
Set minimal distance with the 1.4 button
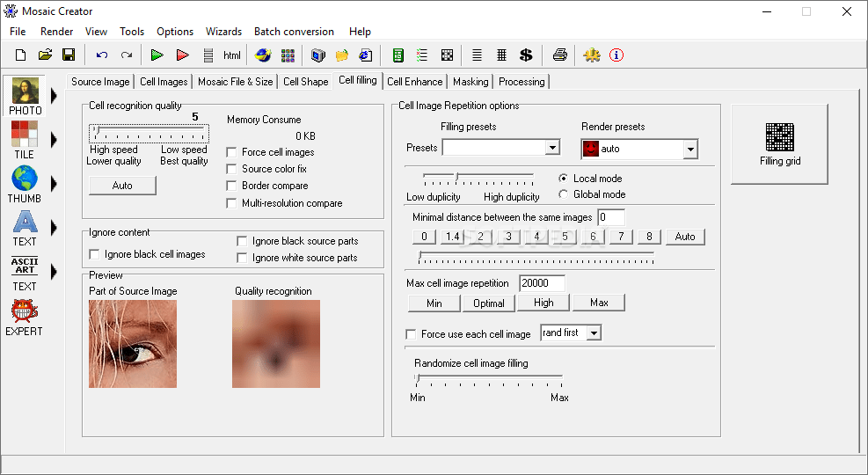click(x=452, y=237)
